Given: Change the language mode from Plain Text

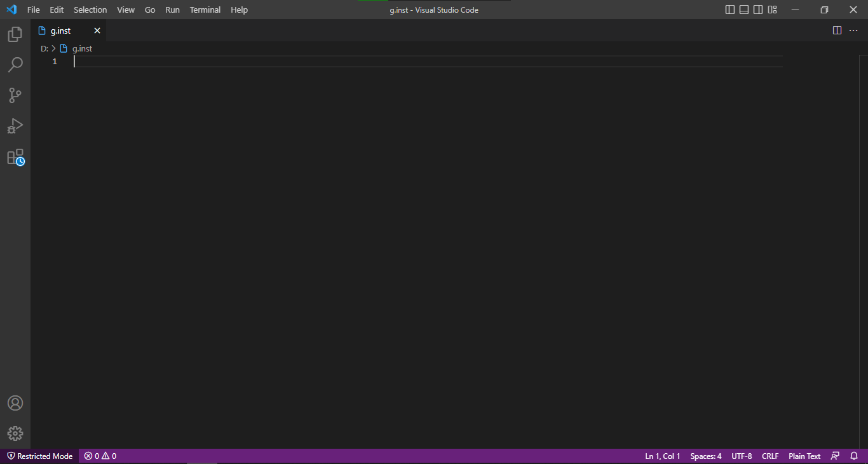Looking at the screenshot, I should tap(804, 456).
